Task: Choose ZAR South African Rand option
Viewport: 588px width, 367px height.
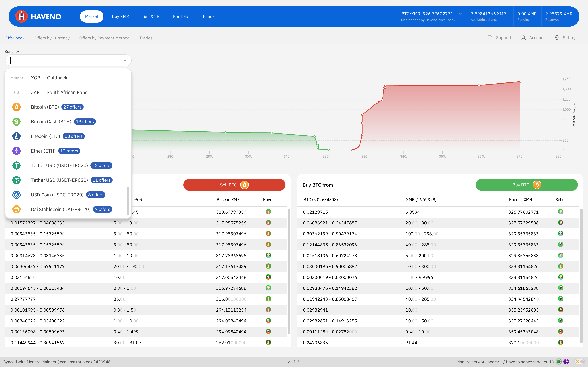Action: coord(68,93)
